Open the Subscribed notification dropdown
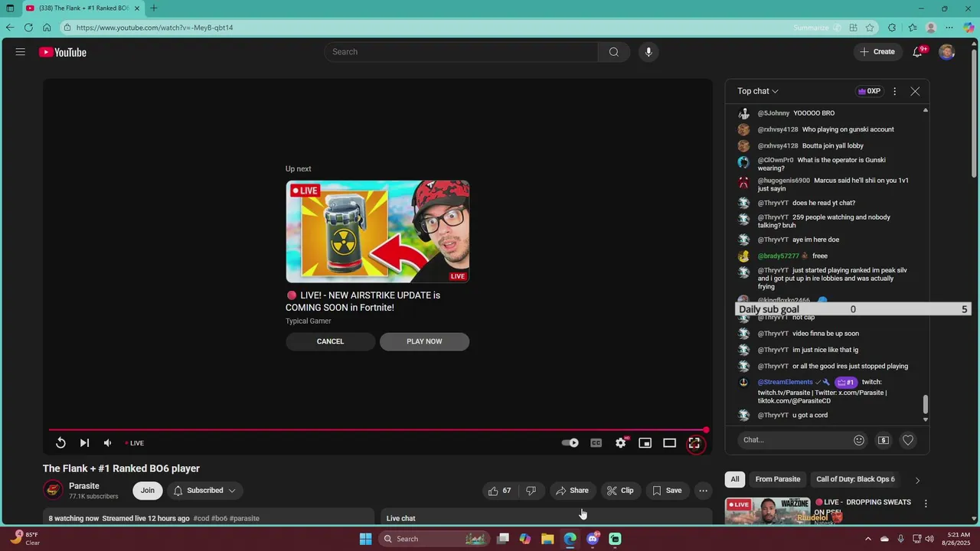Image resolution: width=980 pixels, height=551 pixels. (x=204, y=491)
